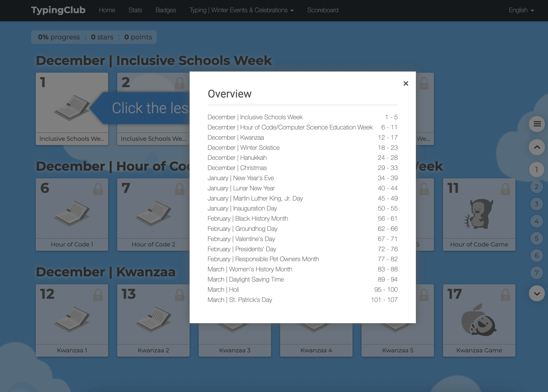Open the Stats page from navbar
Screen dimensions: 548x392
[135, 10]
